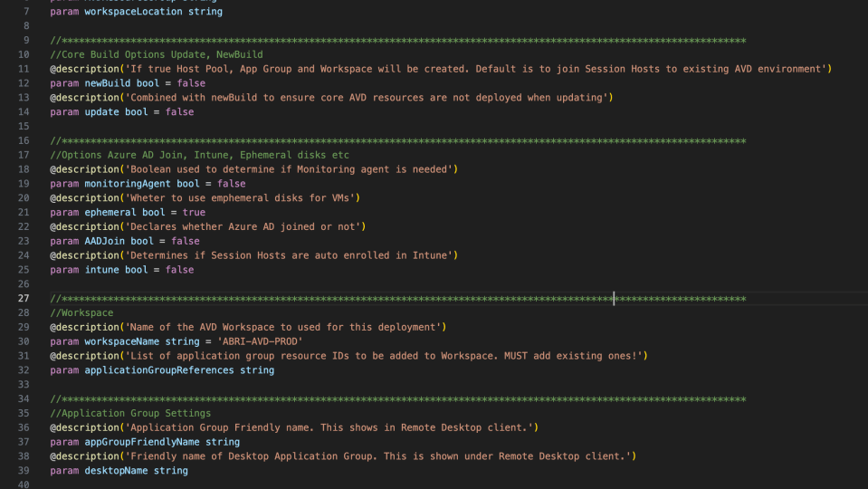Click the 'true' value of ephemeral param
Screen dimensions: 868x489
(x=193, y=213)
